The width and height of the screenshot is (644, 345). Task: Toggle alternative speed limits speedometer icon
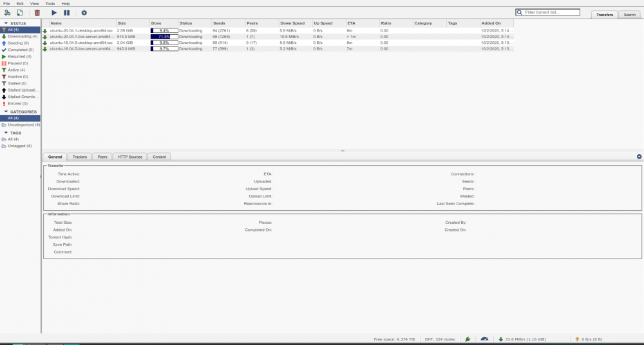(484, 339)
